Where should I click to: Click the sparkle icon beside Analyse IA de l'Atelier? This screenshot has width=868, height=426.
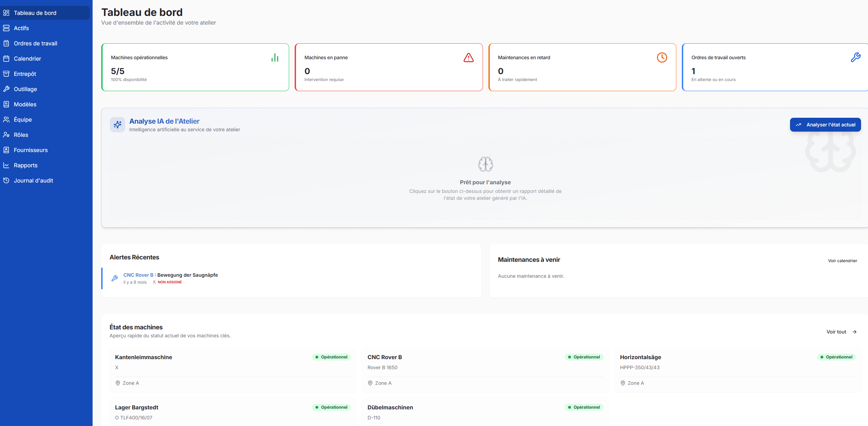tap(118, 125)
